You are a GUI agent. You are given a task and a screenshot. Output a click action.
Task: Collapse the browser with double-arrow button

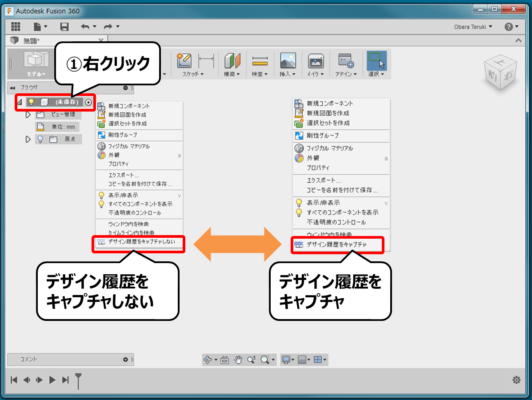12,88
